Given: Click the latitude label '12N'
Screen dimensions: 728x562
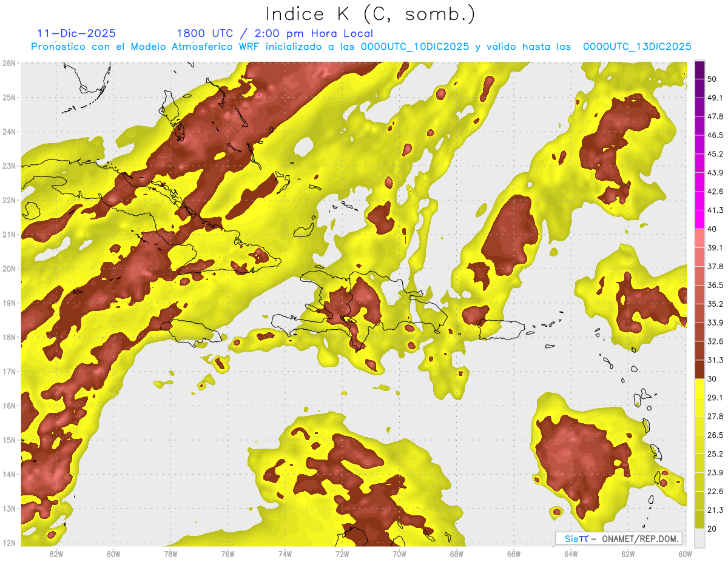Looking at the screenshot, I should tap(9, 543).
